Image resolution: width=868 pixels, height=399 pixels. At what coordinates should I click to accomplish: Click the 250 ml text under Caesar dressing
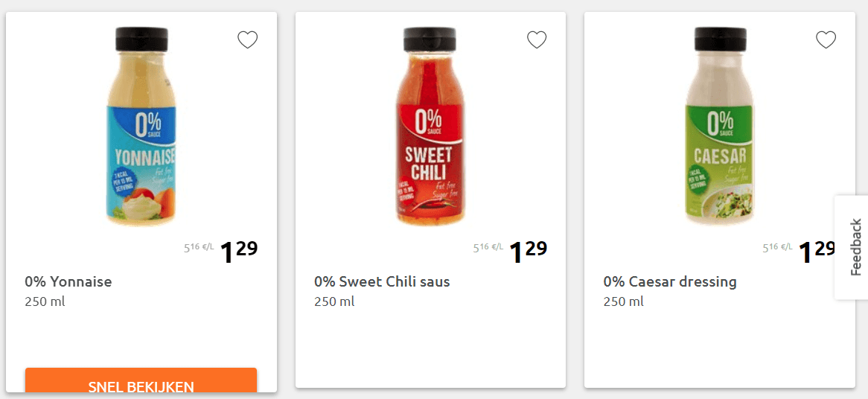pyautogui.click(x=623, y=301)
